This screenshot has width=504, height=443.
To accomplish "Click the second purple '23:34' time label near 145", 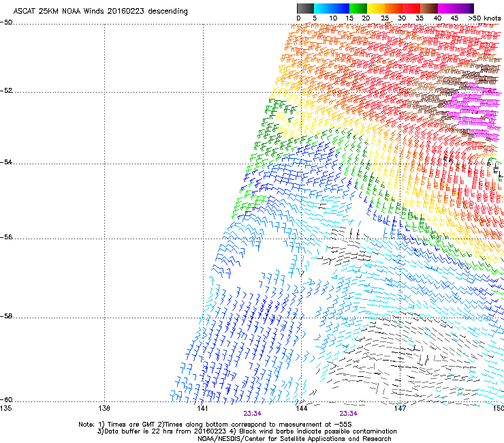I will [349, 414].
